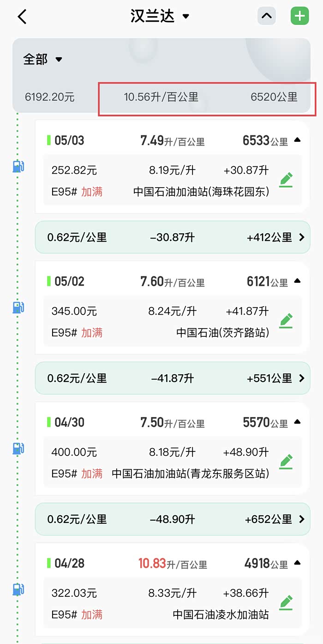Collapse the summary with the up chevron button
Image resolution: width=323 pixels, height=644 pixels.
point(266,16)
